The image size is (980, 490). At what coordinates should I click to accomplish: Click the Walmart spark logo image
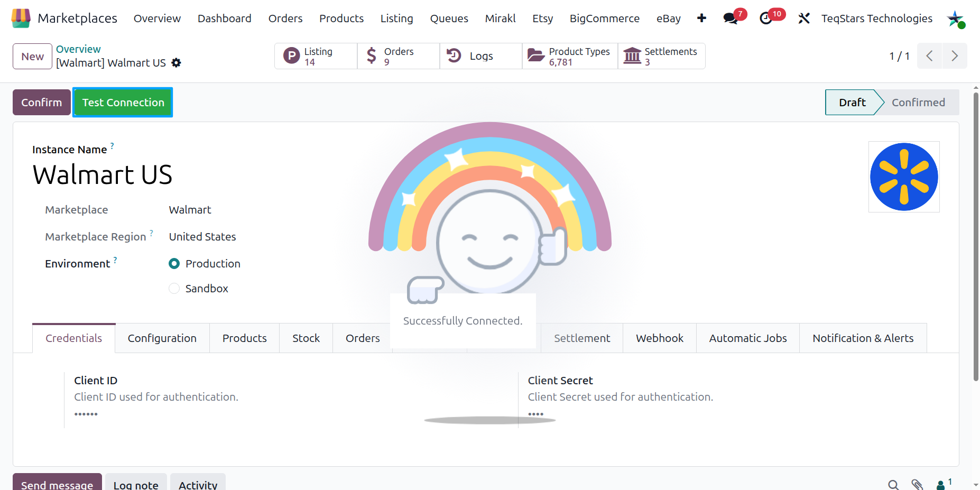pos(904,177)
